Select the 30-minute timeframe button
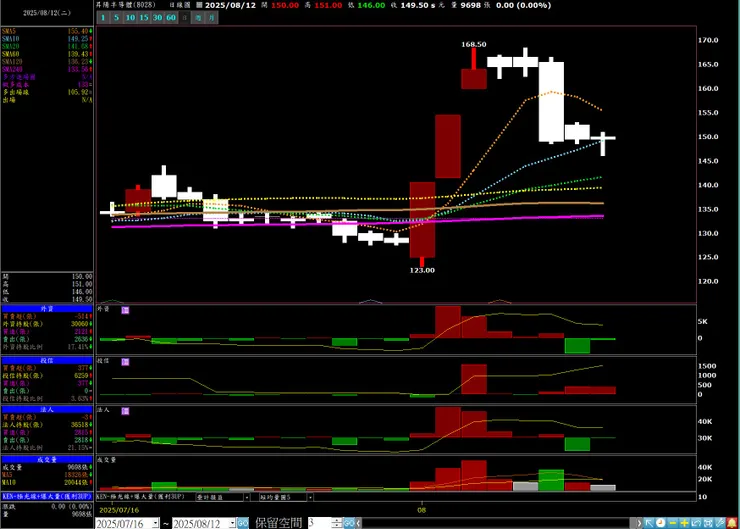740x529 pixels. coord(158,17)
